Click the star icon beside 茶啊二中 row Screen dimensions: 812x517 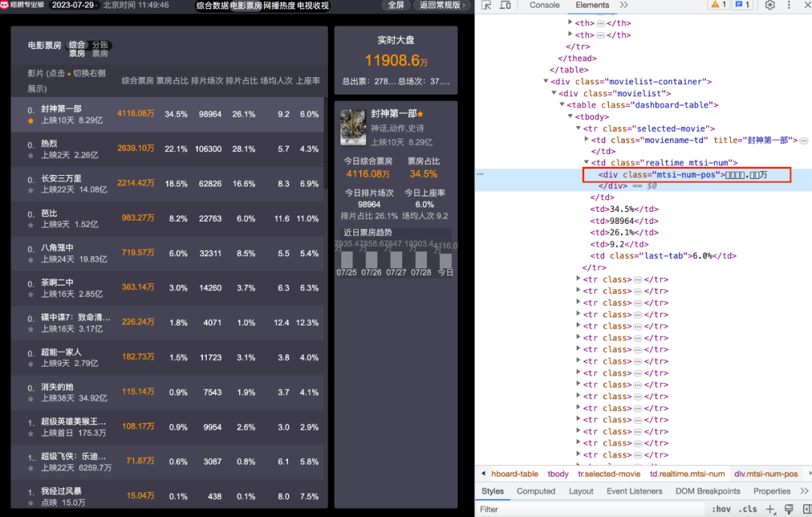(x=31, y=295)
